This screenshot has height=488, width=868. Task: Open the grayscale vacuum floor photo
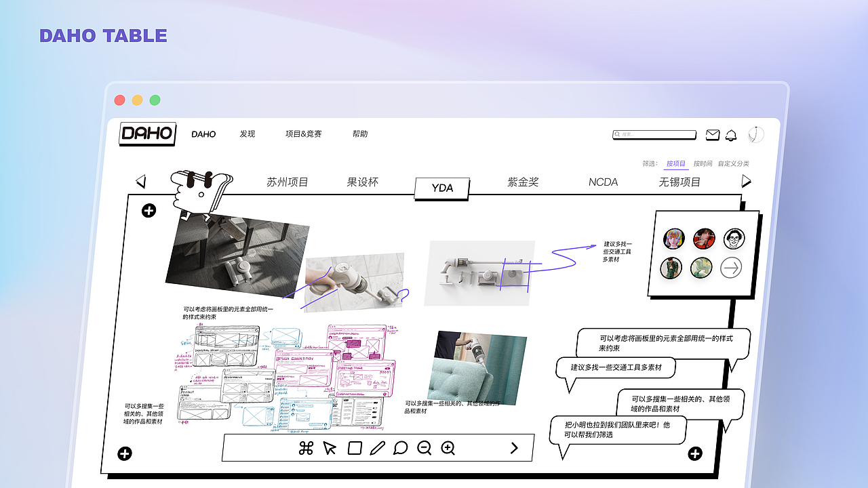[237, 256]
